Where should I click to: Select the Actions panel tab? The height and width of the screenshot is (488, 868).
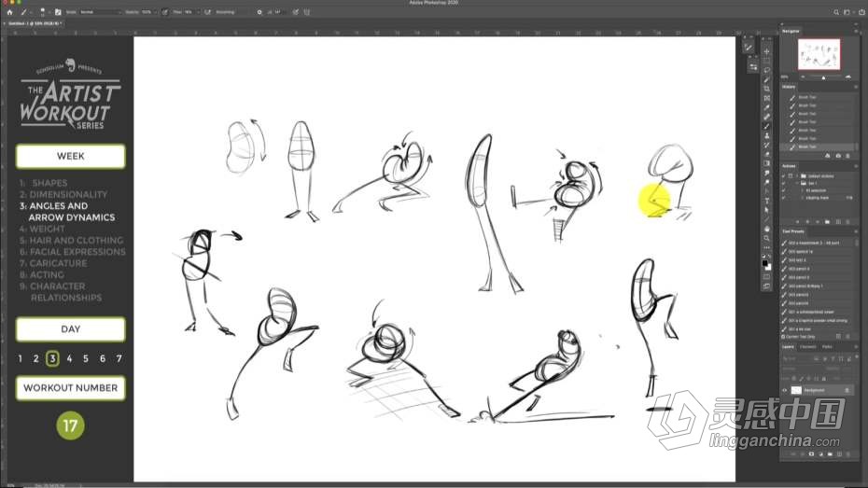[x=789, y=166]
